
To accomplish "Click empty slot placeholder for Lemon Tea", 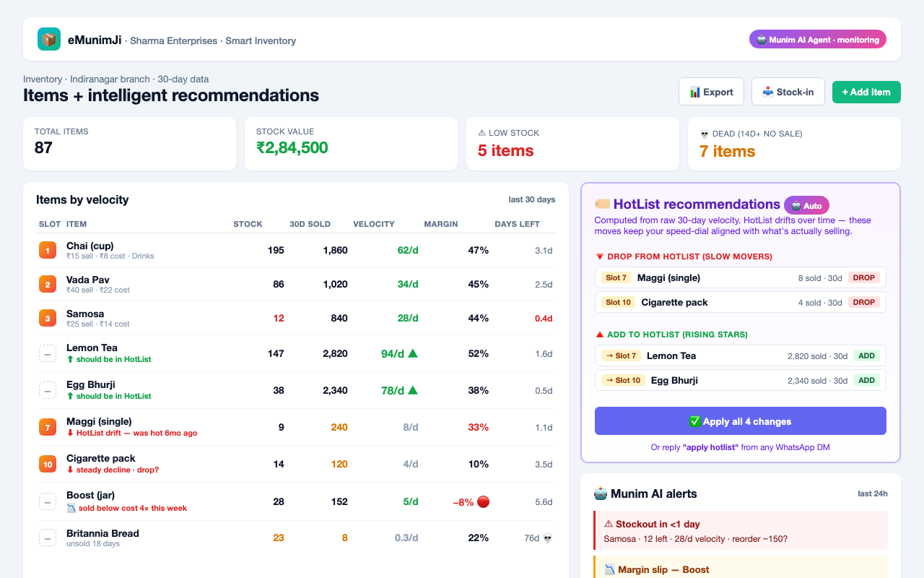I will [48, 354].
